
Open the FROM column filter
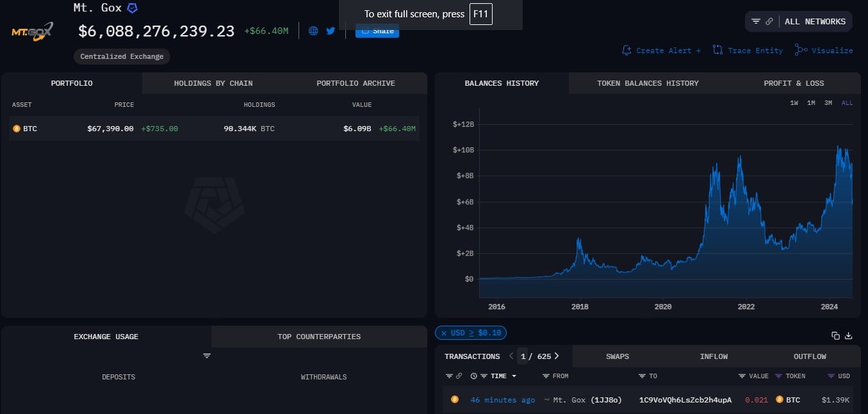pos(546,376)
